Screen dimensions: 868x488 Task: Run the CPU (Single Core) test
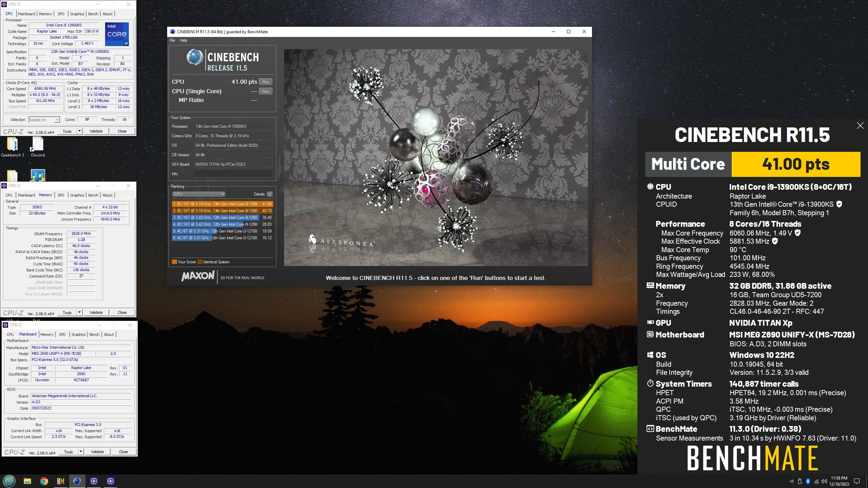click(x=266, y=91)
